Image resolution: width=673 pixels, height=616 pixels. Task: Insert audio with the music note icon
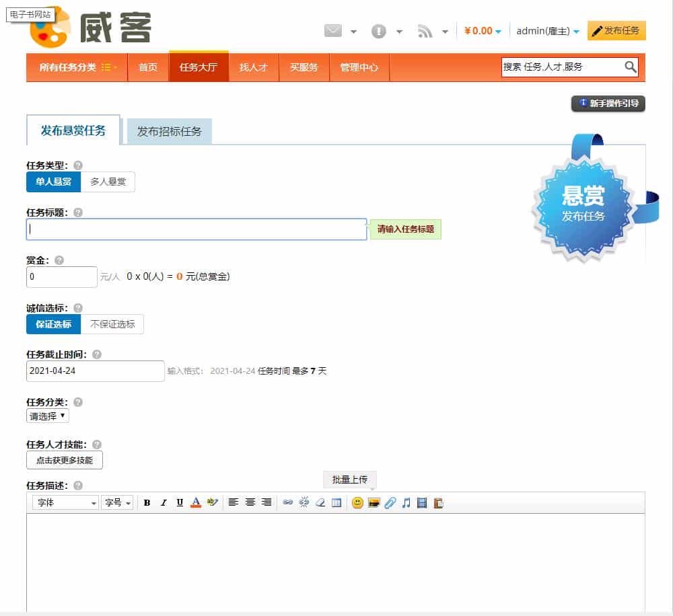coord(406,503)
